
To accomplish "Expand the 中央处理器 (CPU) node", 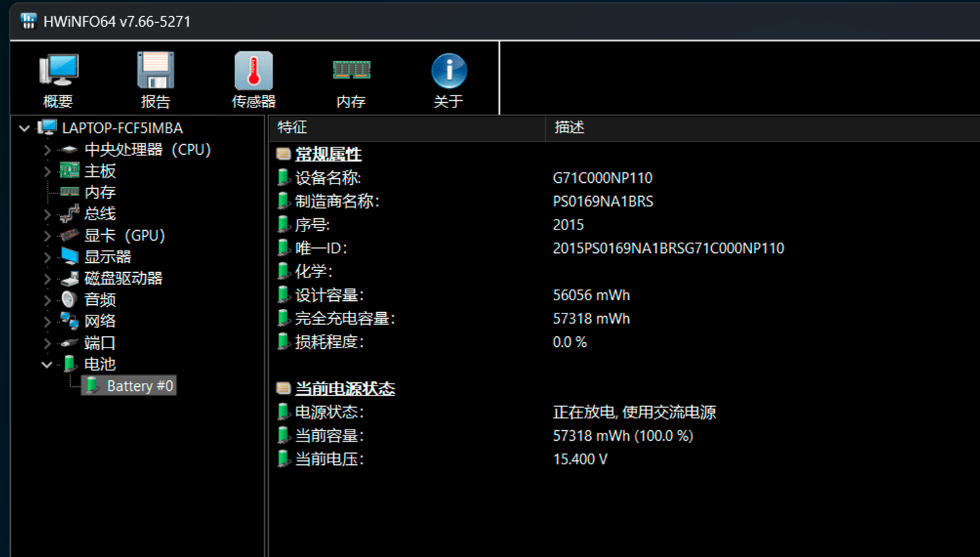I will 47,150.
